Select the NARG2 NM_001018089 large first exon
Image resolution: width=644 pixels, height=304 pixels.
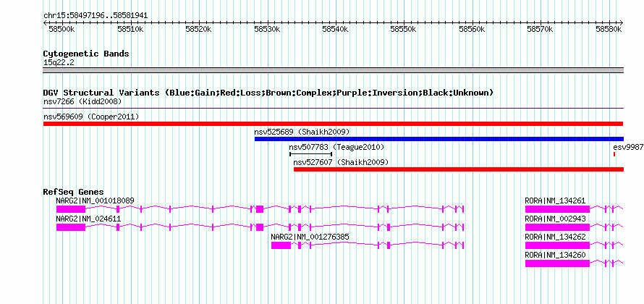(71, 209)
